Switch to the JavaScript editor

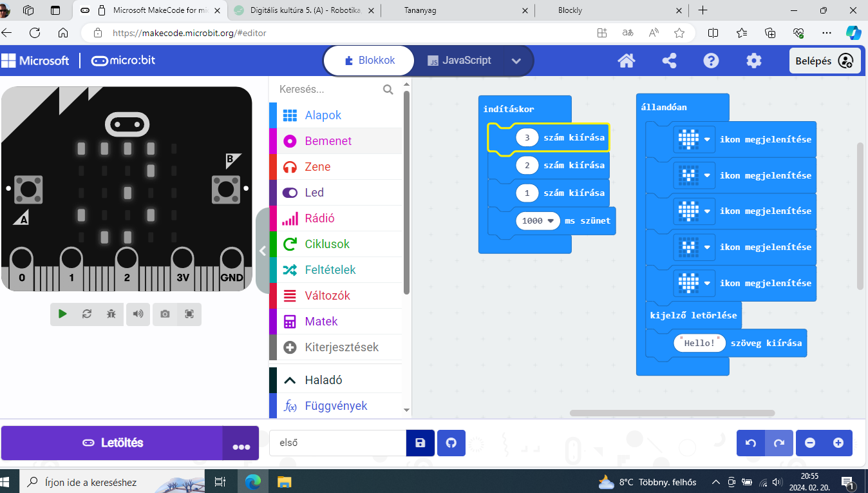(459, 61)
